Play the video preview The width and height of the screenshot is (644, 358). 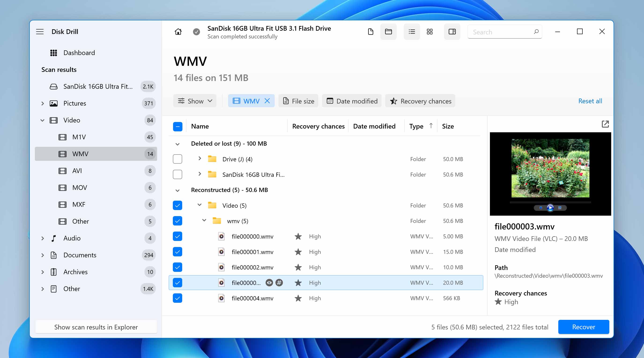[x=550, y=208]
